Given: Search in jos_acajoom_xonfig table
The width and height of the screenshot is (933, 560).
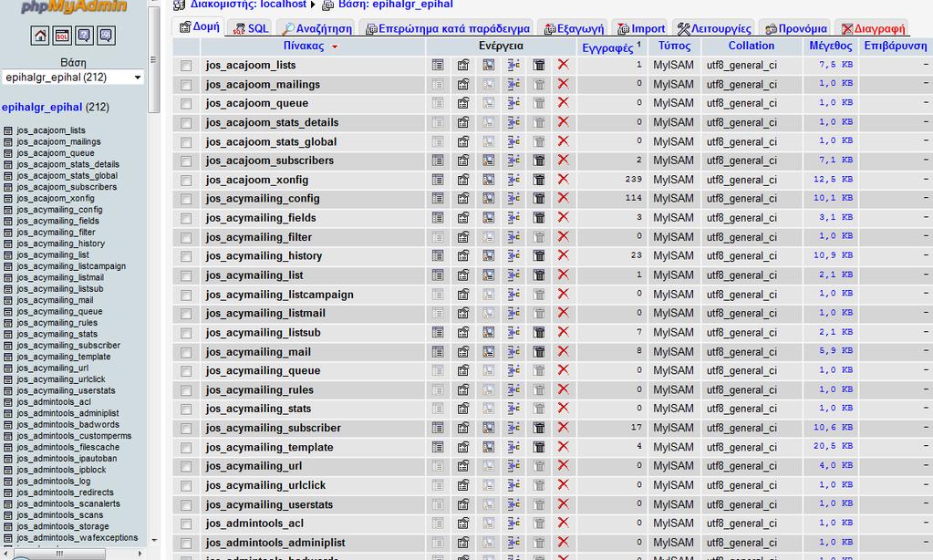Looking at the screenshot, I should tap(489, 180).
